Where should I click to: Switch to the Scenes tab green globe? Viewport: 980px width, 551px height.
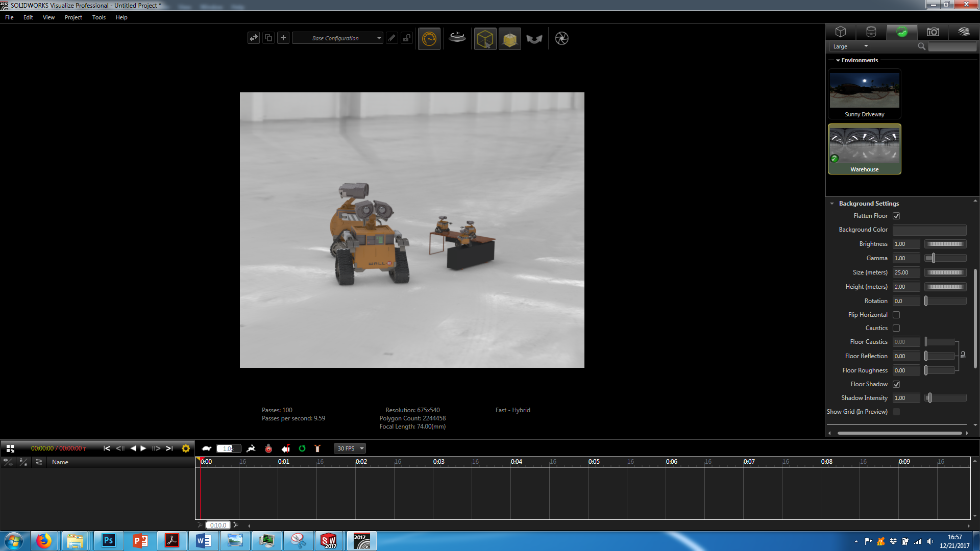tap(902, 32)
